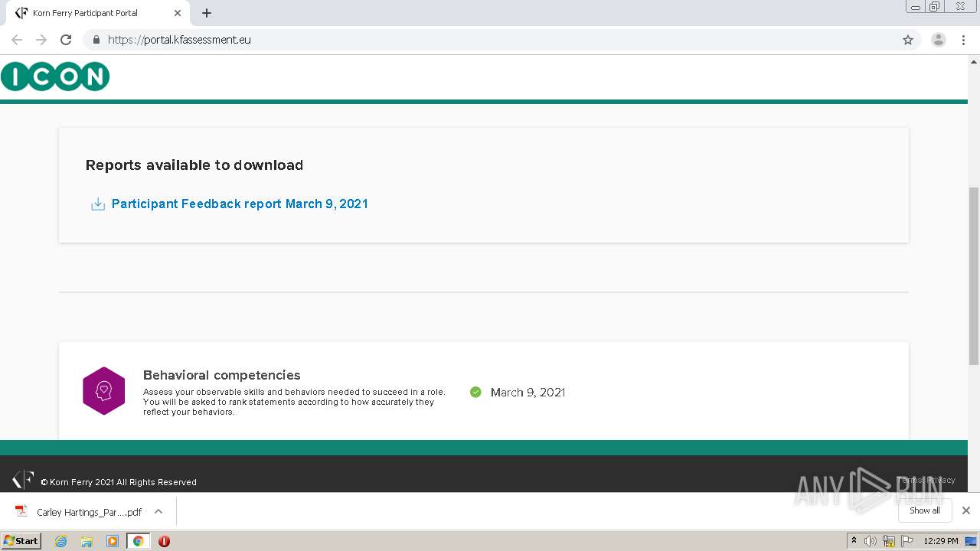Open media player from taskbar
Image resolution: width=980 pixels, height=551 pixels.
[113, 541]
